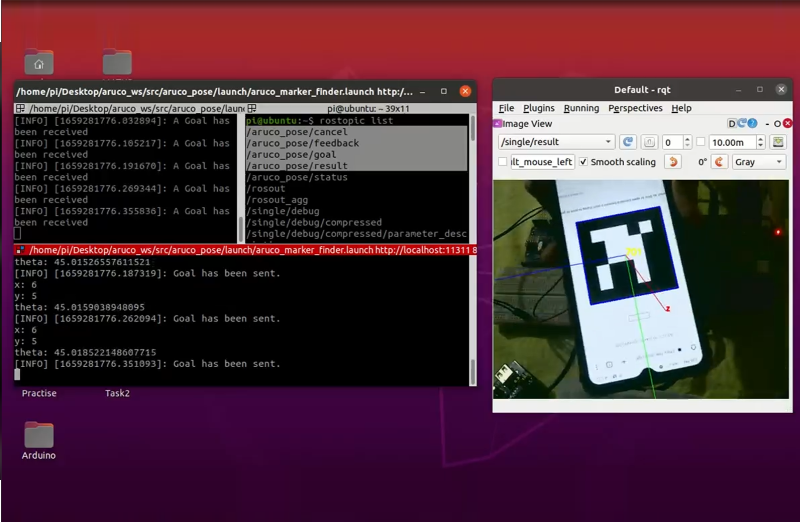Open the Help menu in rqt
Viewport: 800px width, 522px height.
[681, 108]
